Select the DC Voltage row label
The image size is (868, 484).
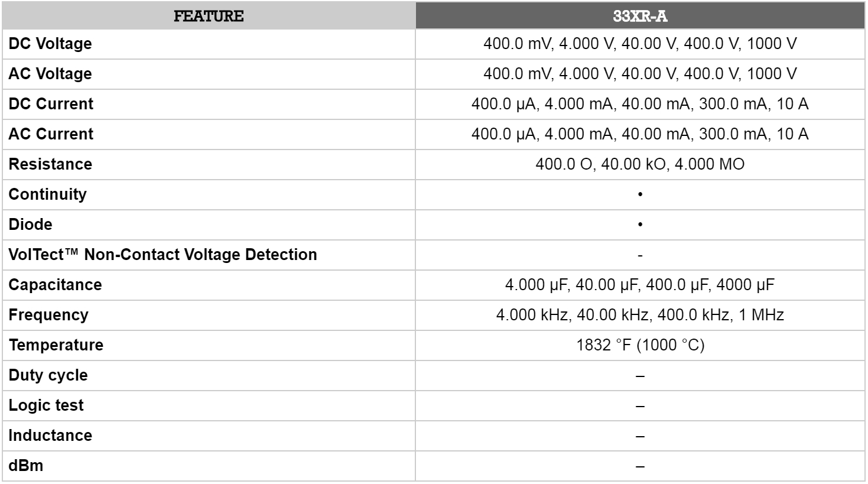pos(50,44)
